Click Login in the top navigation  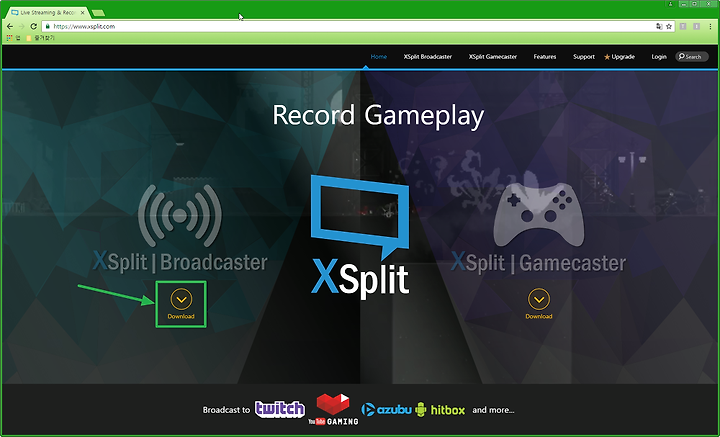[x=659, y=57]
